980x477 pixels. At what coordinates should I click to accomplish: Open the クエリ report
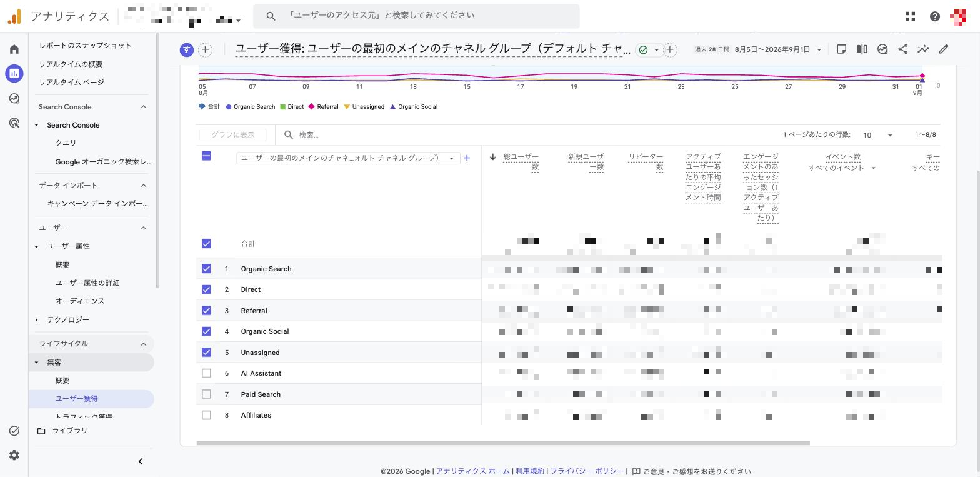pyautogui.click(x=66, y=143)
